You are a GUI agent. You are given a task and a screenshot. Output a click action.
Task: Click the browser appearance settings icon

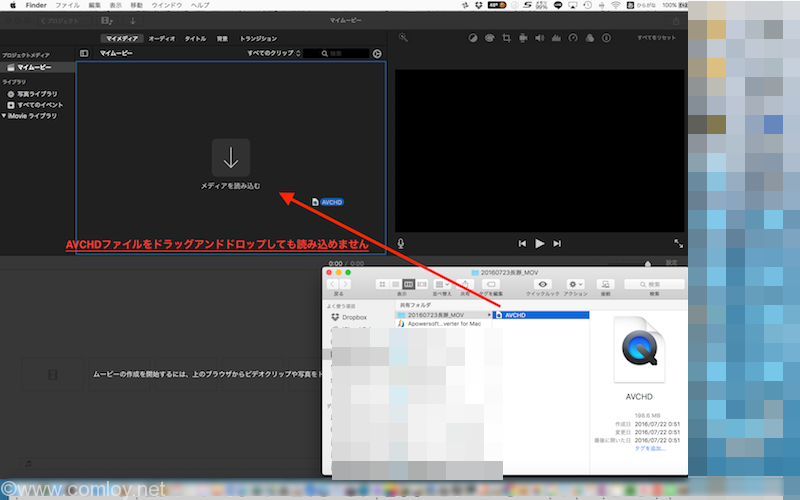377,54
